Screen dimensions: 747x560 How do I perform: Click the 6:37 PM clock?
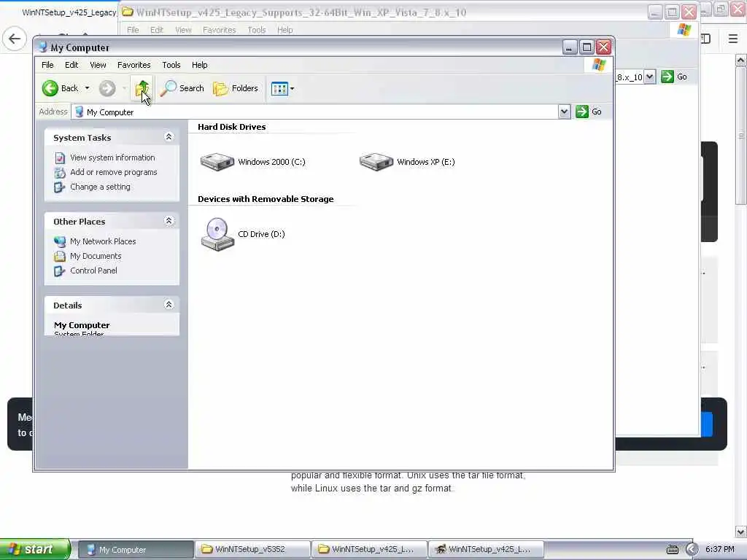pyautogui.click(x=720, y=550)
